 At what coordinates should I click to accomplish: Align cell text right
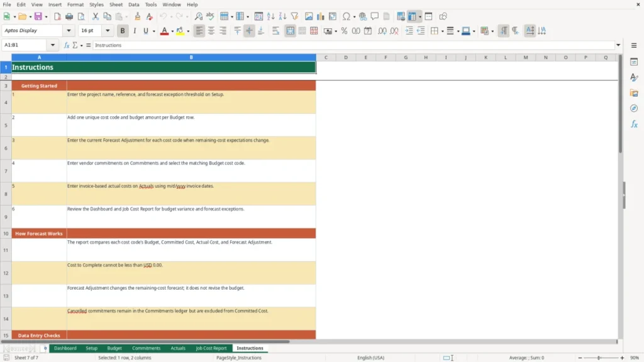tap(223, 31)
